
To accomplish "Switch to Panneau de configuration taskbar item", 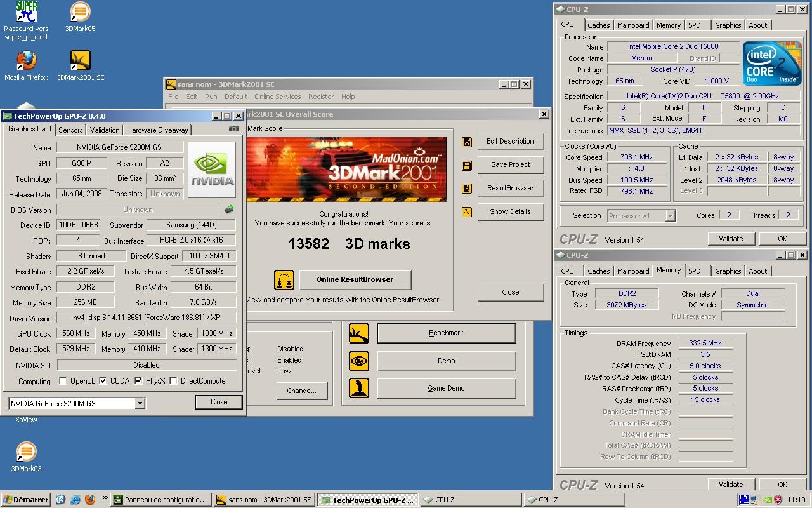I will (160, 500).
